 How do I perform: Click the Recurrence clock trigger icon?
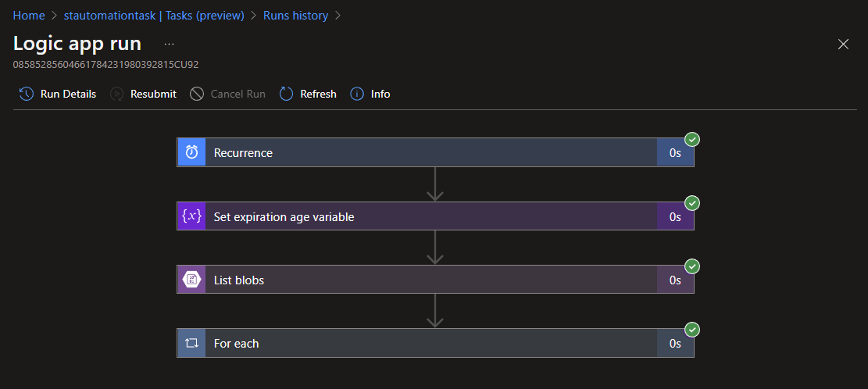click(191, 153)
